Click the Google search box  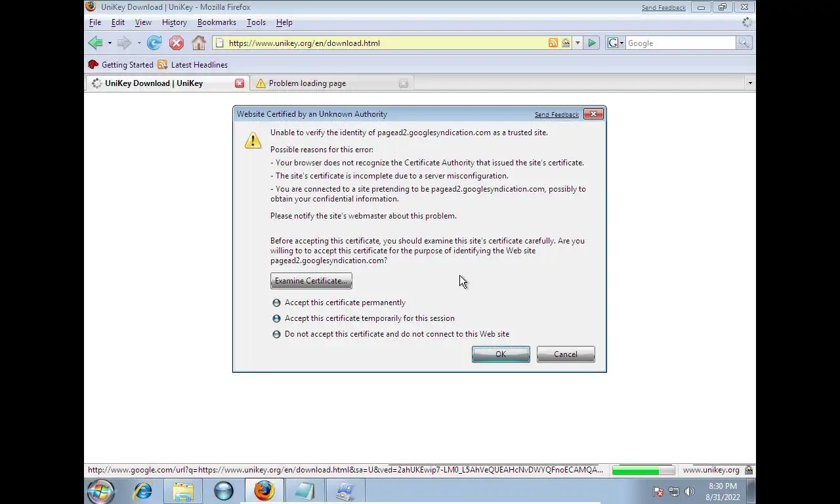tap(681, 43)
